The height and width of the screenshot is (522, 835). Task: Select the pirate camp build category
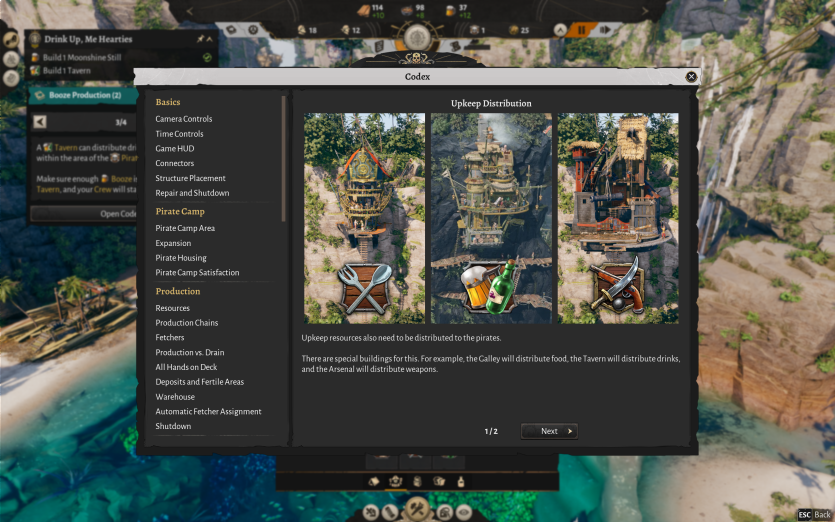395,482
